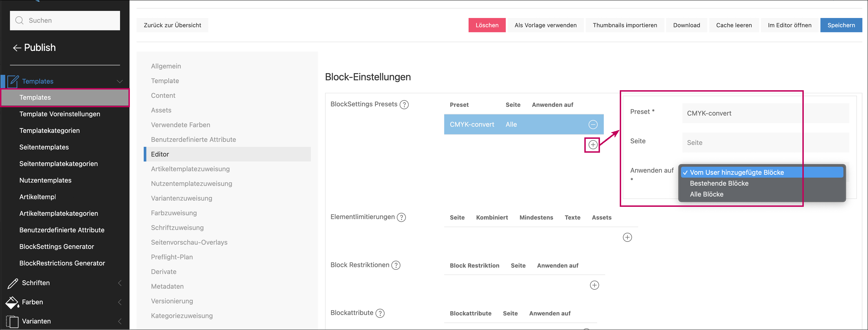868x330 pixels.
Task: Add a new Block Restriktion with plus icon
Action: (594, 285)
